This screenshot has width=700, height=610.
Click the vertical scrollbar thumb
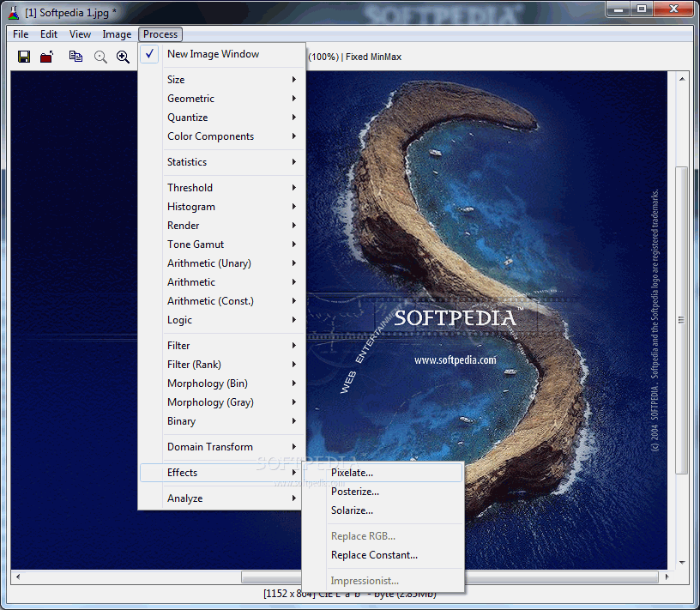(682, 320)
